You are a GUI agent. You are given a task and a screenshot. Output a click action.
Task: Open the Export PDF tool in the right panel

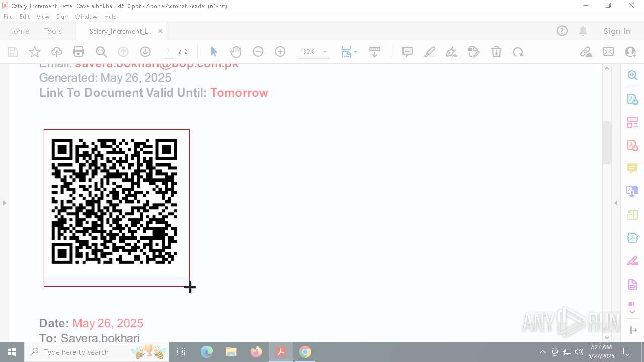(x=632, y=99)
